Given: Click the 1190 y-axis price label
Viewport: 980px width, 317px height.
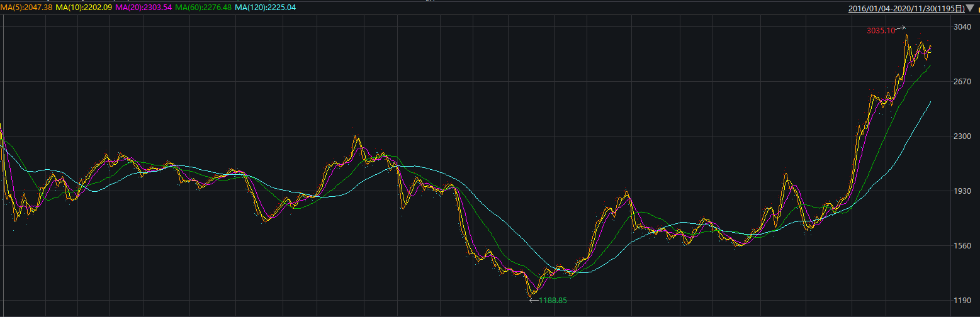Looking at the screenshot, I should (x=962, y=301).
